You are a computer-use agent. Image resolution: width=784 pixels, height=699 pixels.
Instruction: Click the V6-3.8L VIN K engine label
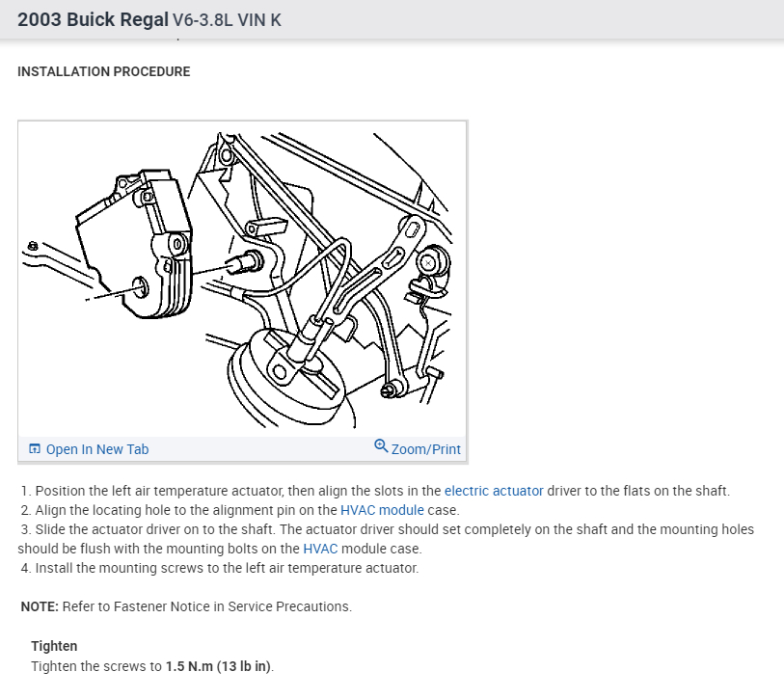(x=228, y=20)
